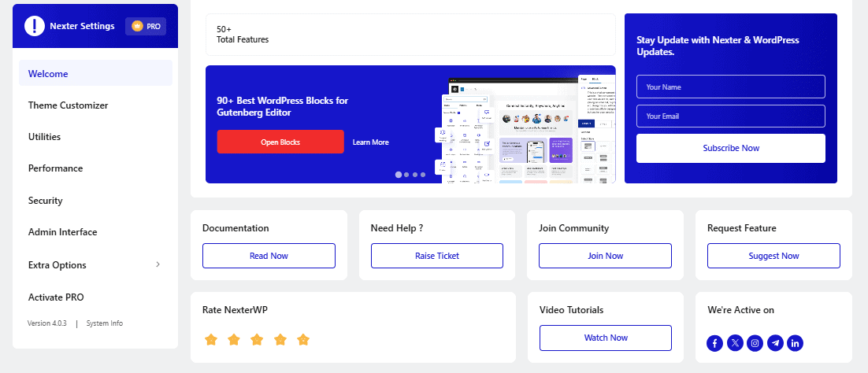
Task: Click the Subscribe Now button
Action: (x=731, y=148)
